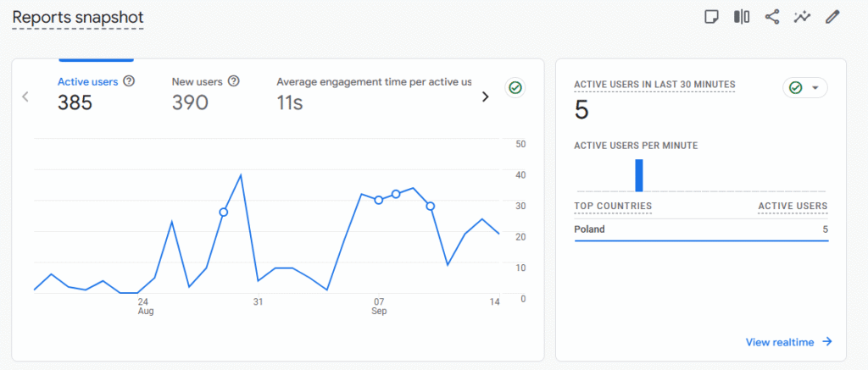Click help icon beside New users
Image resolution: width=868 pixels, height=370 pixels.
pos(234,81)
